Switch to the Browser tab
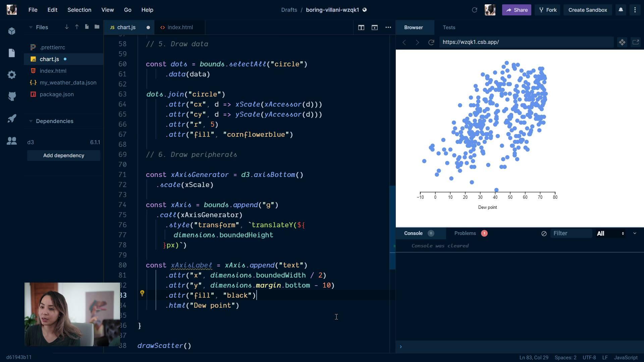Viewport: 644px width, 362px height. tap(413, 27)
